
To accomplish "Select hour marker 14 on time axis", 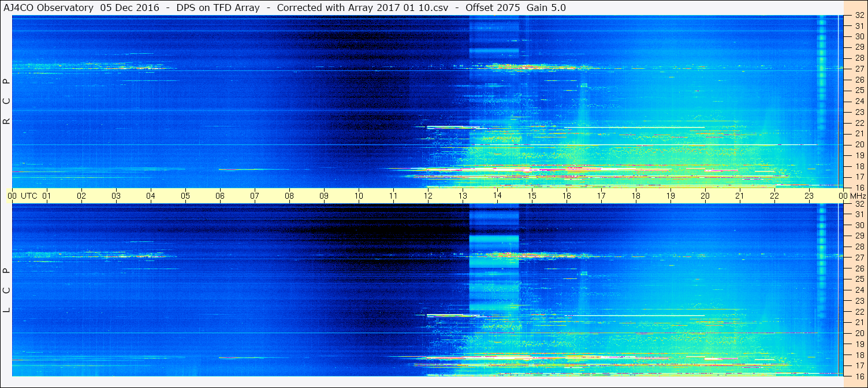I will pyautogui.click(x=497, y=196).
